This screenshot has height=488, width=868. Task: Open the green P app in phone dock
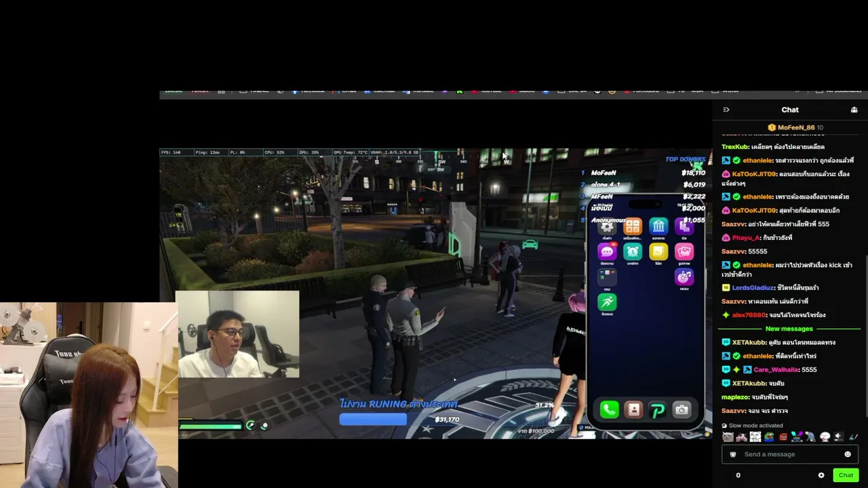pos(657,409)
